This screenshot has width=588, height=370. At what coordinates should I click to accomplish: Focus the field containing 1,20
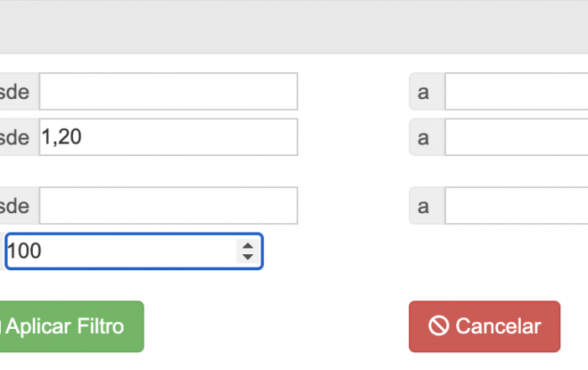pyautogui.click(x=168, y=137)
